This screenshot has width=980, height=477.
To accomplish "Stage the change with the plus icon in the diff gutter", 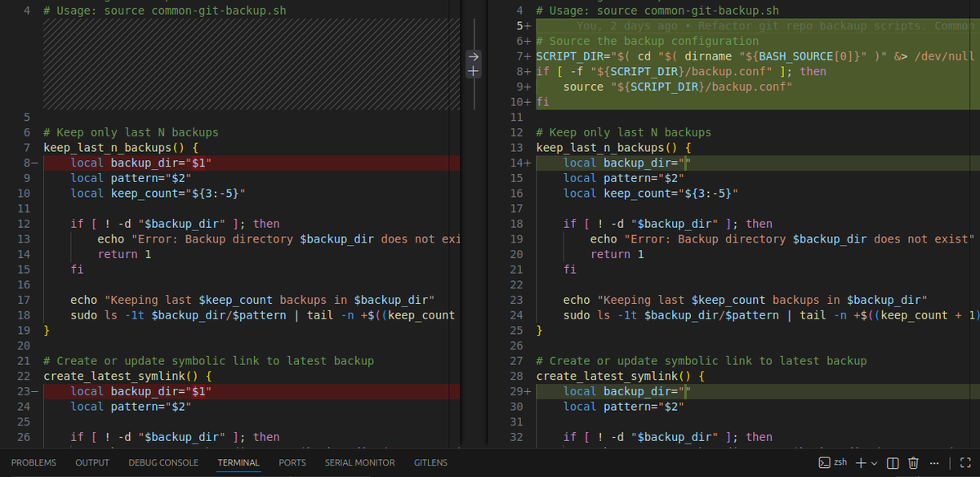I will coord(474,71).
